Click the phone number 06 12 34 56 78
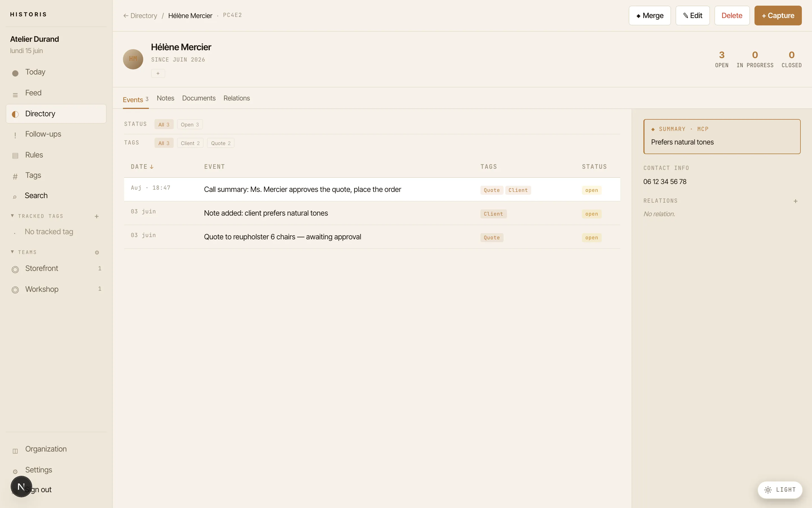The width and height of the screenshot is (812, 508). pyautogui.click(x=665, y=182)
